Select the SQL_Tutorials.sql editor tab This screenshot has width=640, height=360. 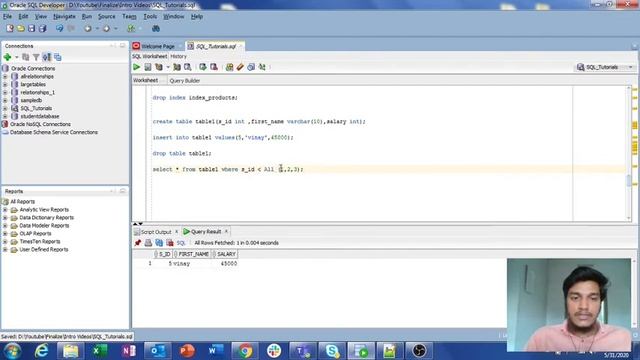pos(216,46)
